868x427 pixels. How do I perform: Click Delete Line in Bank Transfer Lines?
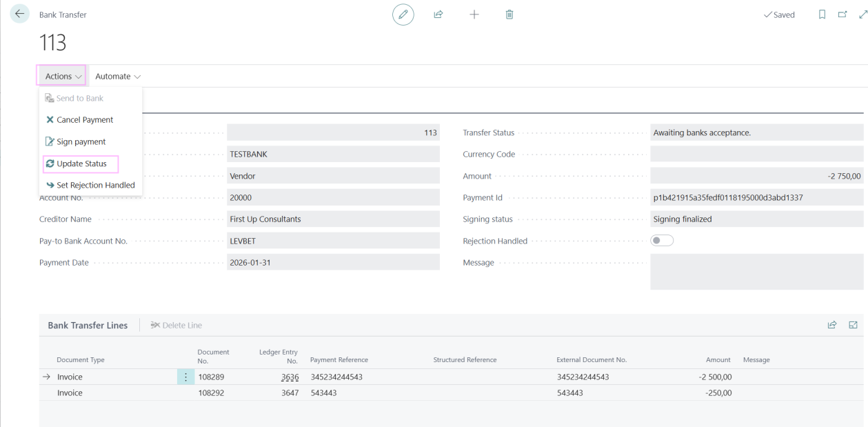pyautogui.click(x=176, y=325)
